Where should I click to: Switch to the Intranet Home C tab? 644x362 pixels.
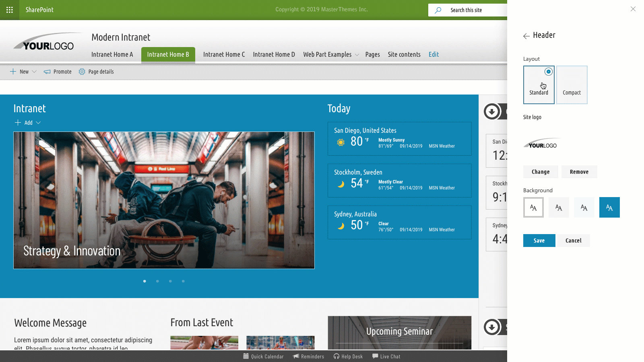point(224,54)
